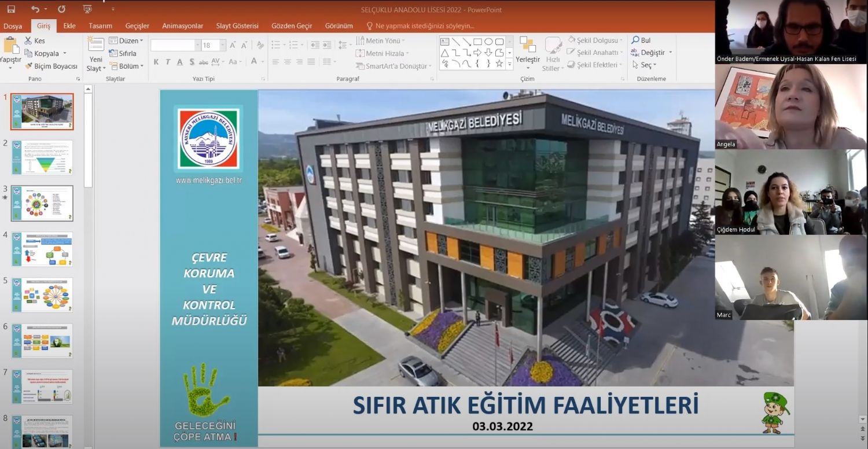Viewport: 868px width, 449px height.
Task: Toggle bold (K) formatting
Action: point(156,62)
